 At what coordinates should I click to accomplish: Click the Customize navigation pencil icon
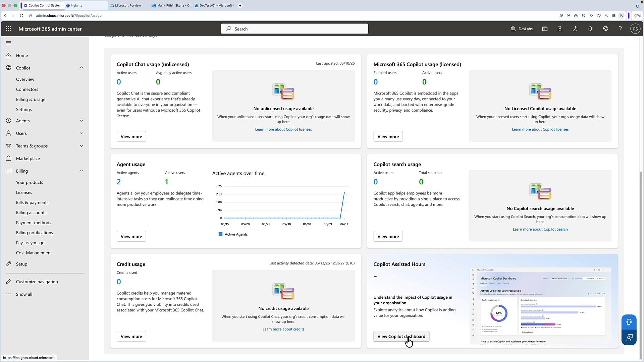[9, 282]
